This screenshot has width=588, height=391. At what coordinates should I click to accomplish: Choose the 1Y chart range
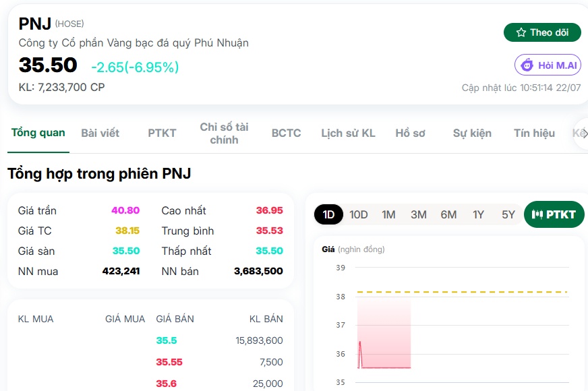click(478, 215)
